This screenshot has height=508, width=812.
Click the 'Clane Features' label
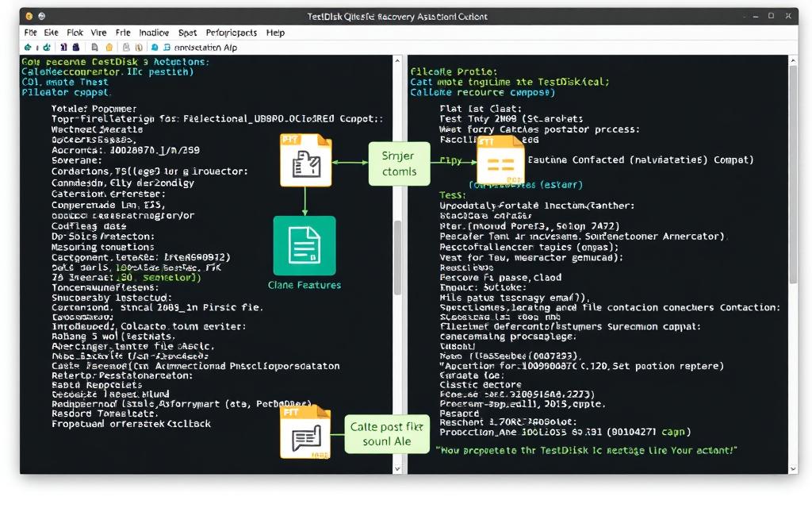(x=304, y=285)
